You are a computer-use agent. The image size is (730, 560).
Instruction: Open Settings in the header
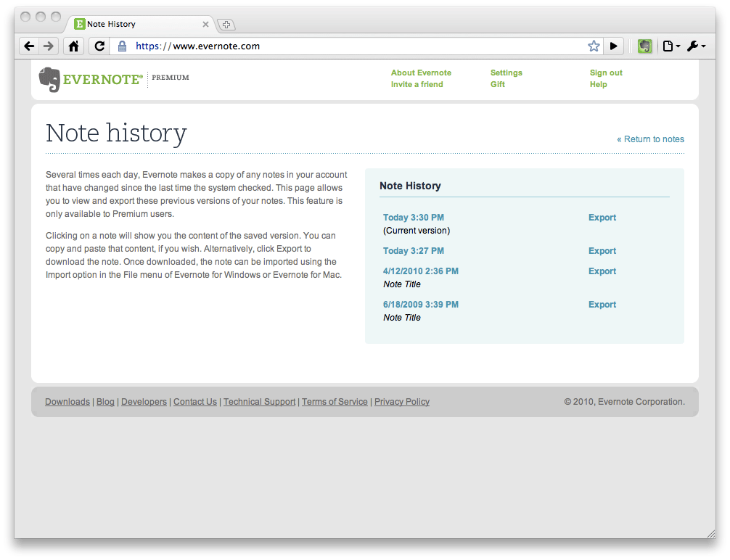(506, 73)
